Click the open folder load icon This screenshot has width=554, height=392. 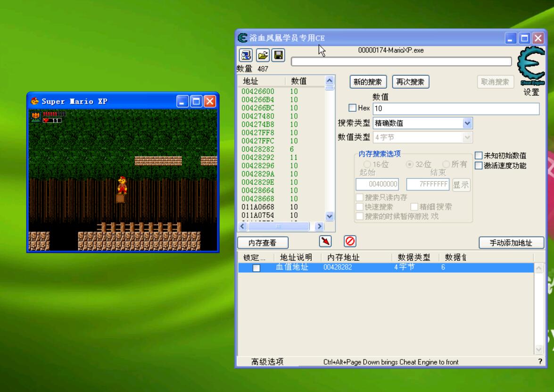pyautogui.click(x=262, y=55)
